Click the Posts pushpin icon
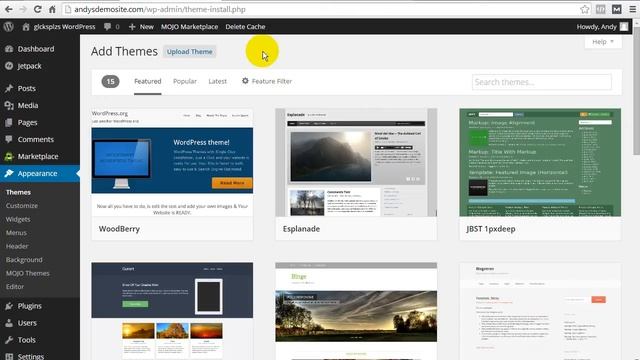The height and width of the screenshot is (360, 640). (x=9, y=88)
